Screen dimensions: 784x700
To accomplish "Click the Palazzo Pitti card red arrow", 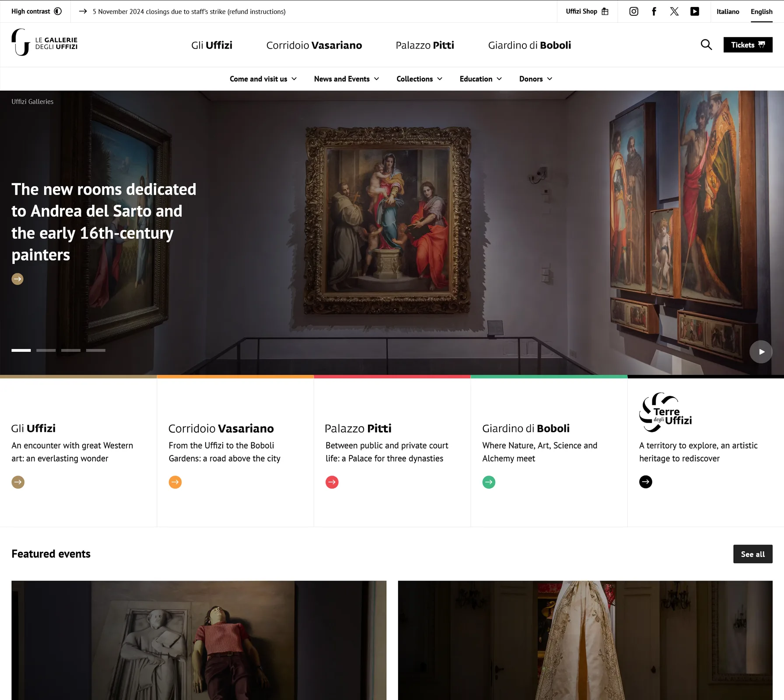I will coord(332,482).
